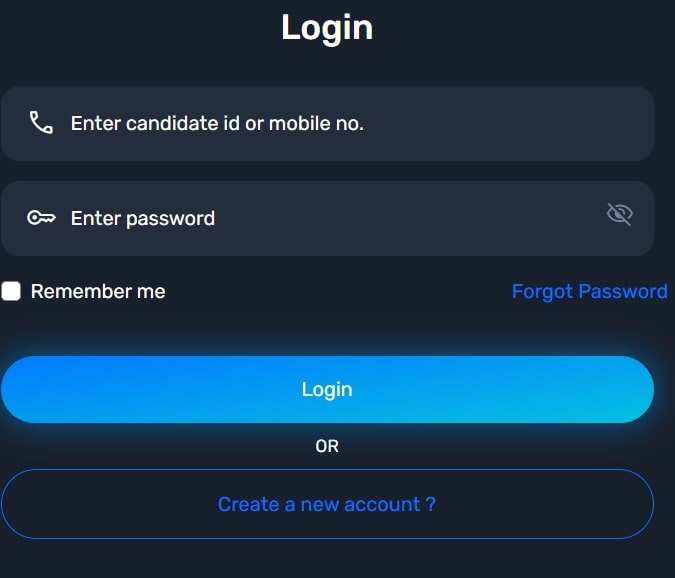This screenshot has width=675, height=578.
Task: Click the OR divider text
Action: (x=327, y=446)
